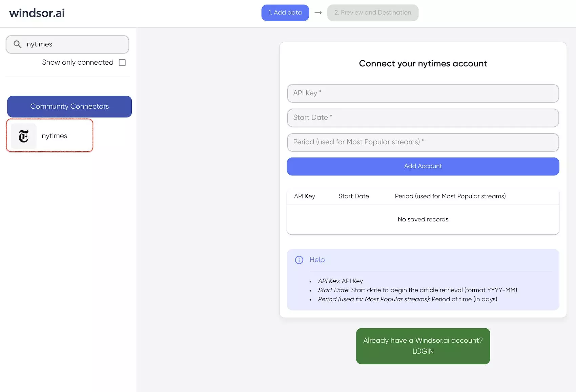The height and width of the screenshot is (392, 576).
Task: Go to 2. Preview and Destination step
Action: click(x=373, y=13)
